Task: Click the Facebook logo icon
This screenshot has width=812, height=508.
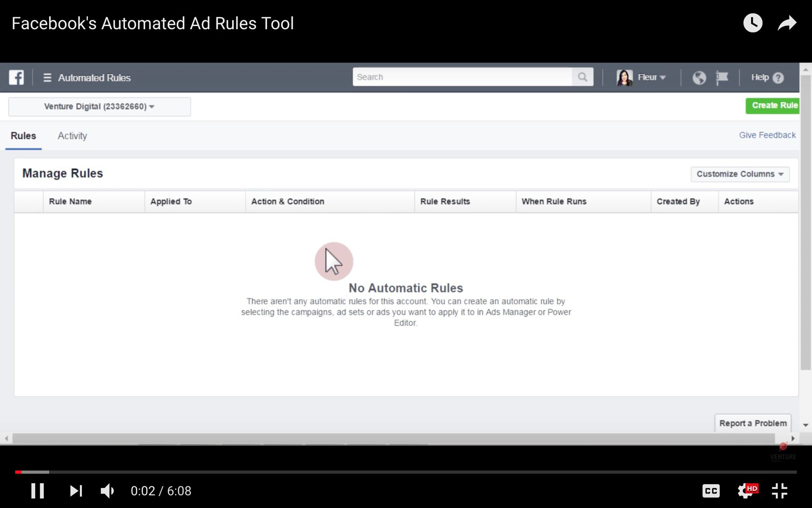Action: point(17,77)
